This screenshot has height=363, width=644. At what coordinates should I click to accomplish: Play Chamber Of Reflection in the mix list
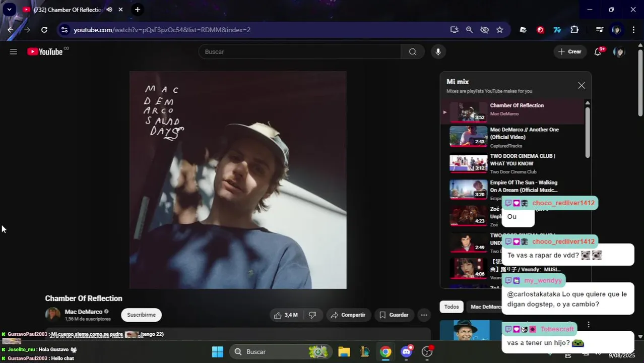tap(512, 111)
